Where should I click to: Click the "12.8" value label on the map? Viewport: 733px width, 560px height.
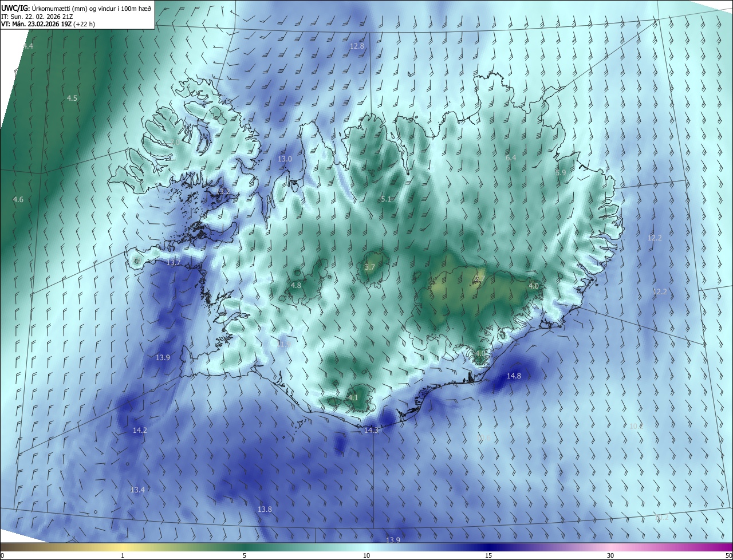pos(357,46)
